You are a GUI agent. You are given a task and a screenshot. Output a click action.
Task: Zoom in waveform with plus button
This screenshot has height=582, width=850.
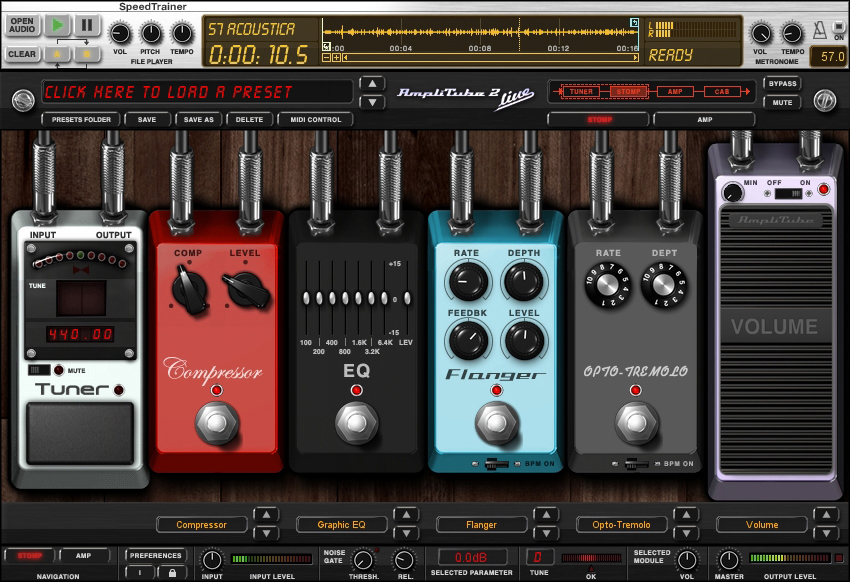point(336,57)
